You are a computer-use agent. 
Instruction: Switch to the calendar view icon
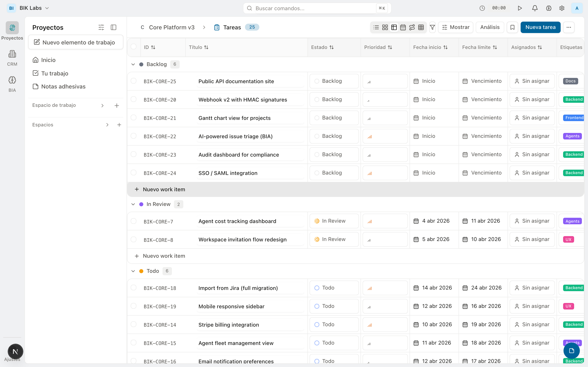tap(403, 27)
